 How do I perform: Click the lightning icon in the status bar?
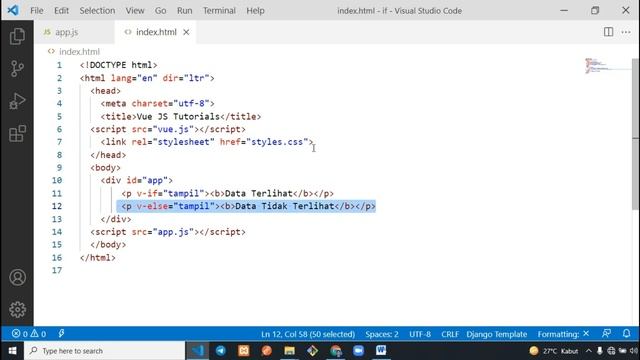point(61,334)
